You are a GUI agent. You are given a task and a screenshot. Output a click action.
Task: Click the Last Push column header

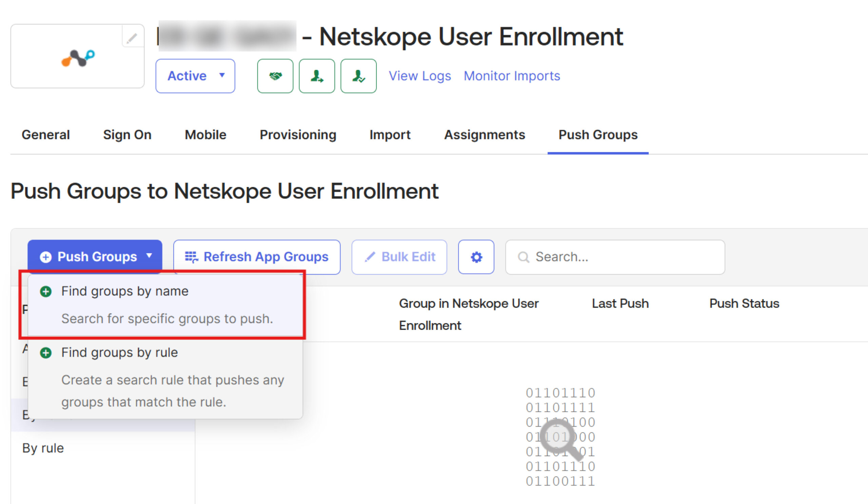tap(620, 303)
